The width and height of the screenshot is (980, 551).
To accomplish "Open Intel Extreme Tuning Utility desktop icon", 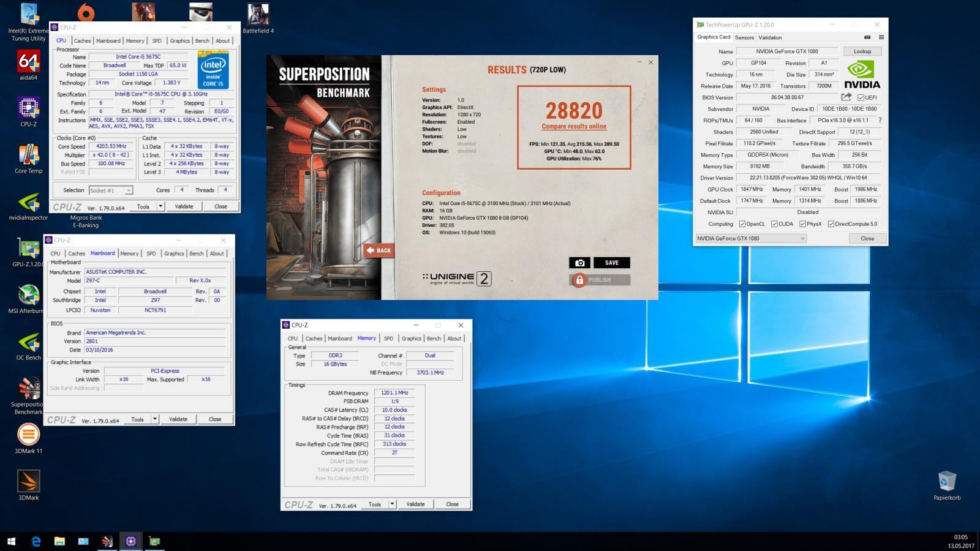I will (29, 23).
